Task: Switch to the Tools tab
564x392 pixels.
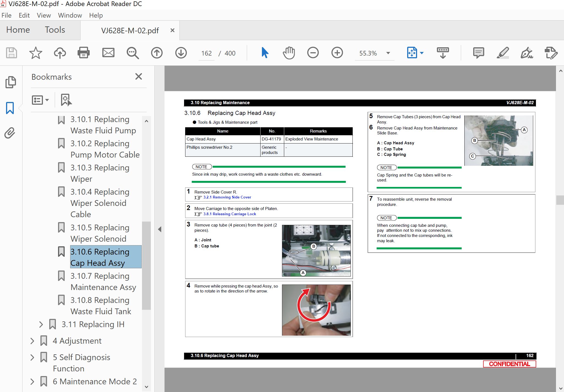Action: coord(55,30)
